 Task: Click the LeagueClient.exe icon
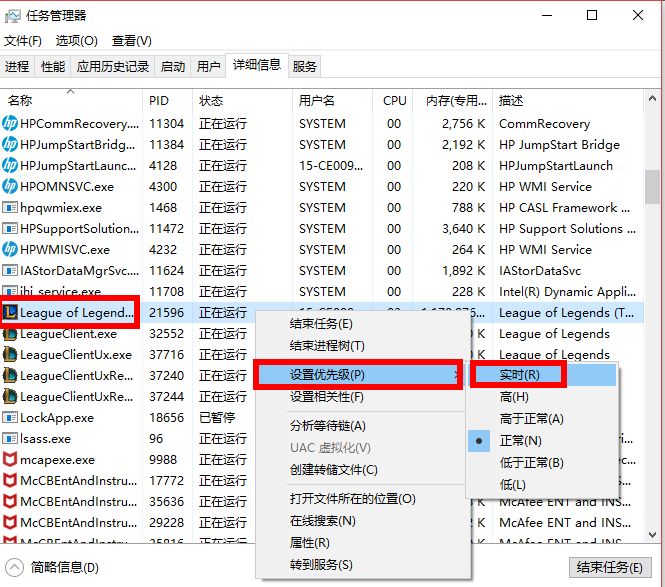pos(10,334)
